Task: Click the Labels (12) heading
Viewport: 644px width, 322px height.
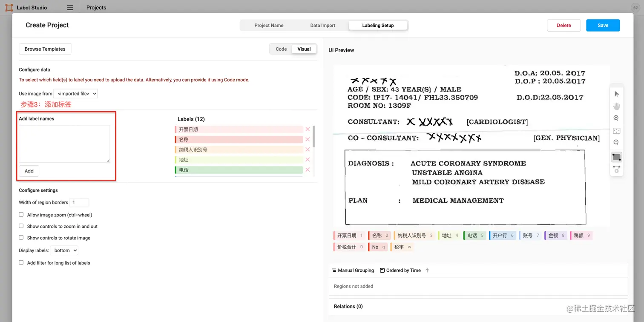Action: (191, 119)
